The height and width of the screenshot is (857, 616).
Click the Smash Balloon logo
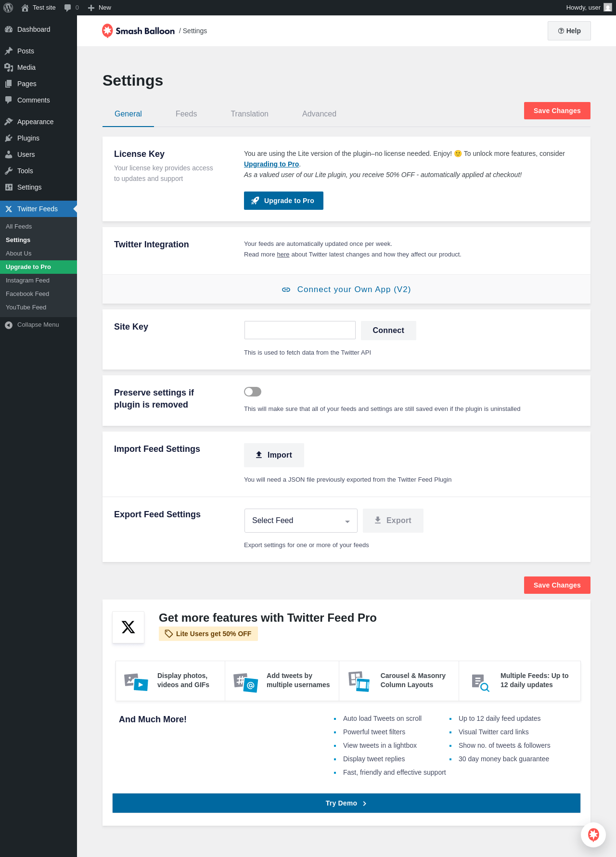[x=138, y=31]
